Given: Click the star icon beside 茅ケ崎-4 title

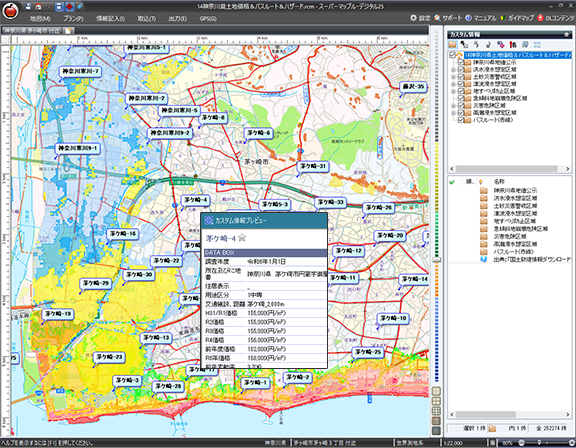Looking at the screenshot, I should [241, 238].
